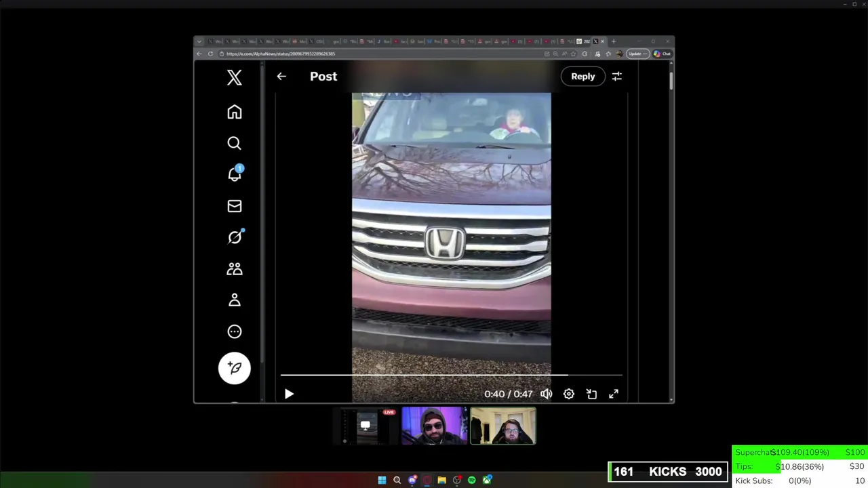868x488 pixels.
Task: Click the browser Update button
Action: coord(637,54)
